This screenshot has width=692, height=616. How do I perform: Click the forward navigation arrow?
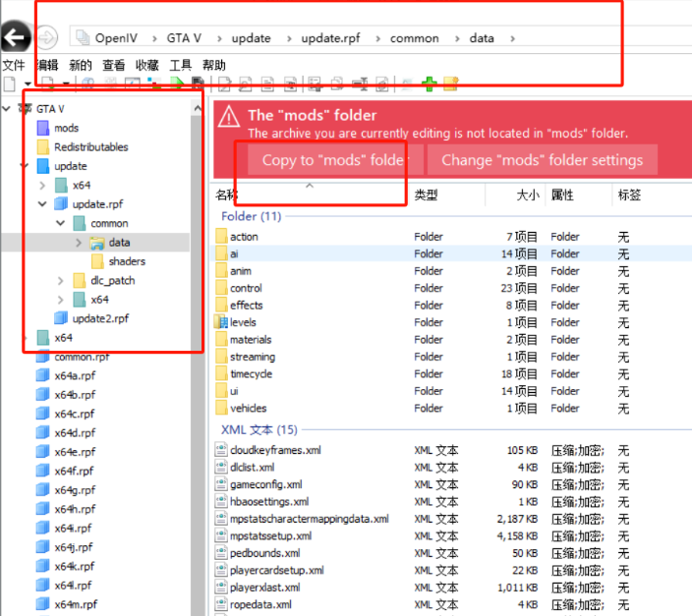pos(47,38)
